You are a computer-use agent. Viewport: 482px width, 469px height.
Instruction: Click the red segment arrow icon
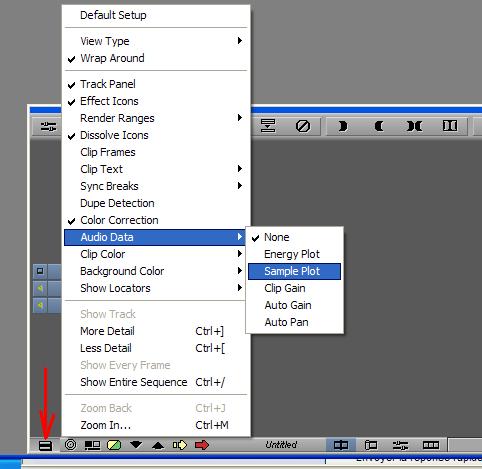pos(202,445)
